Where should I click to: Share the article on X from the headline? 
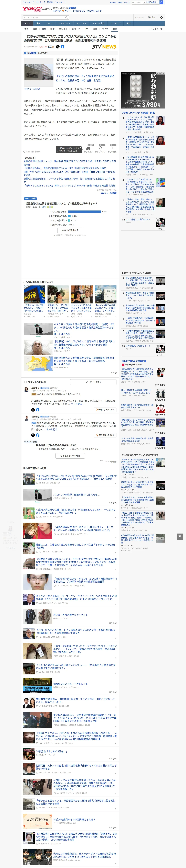58,47
